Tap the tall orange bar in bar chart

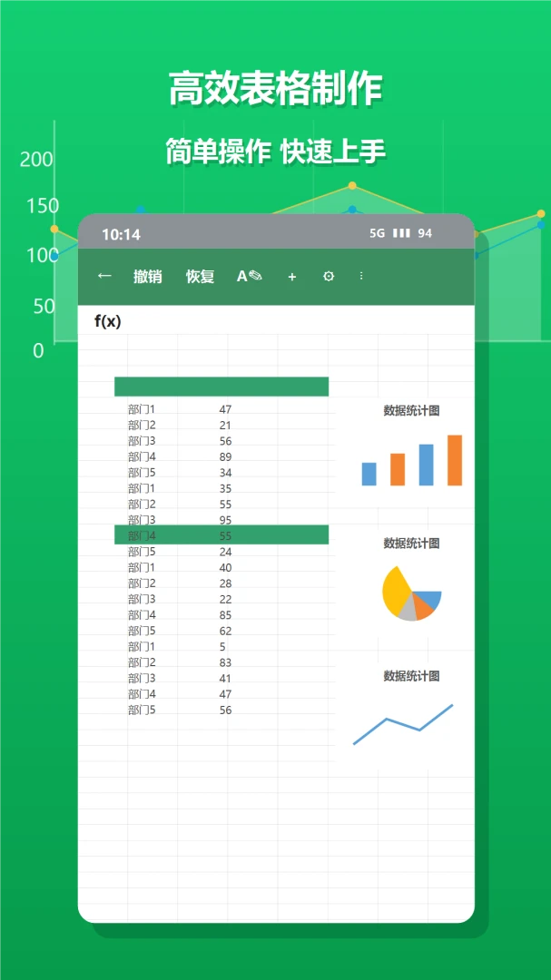(x=455, y=461)
